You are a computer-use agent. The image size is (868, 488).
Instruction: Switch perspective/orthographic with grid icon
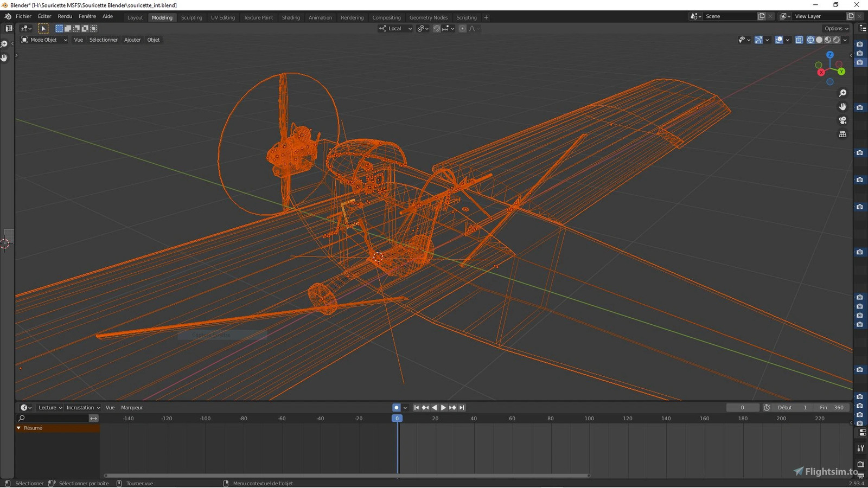click(x=843, y=134)
